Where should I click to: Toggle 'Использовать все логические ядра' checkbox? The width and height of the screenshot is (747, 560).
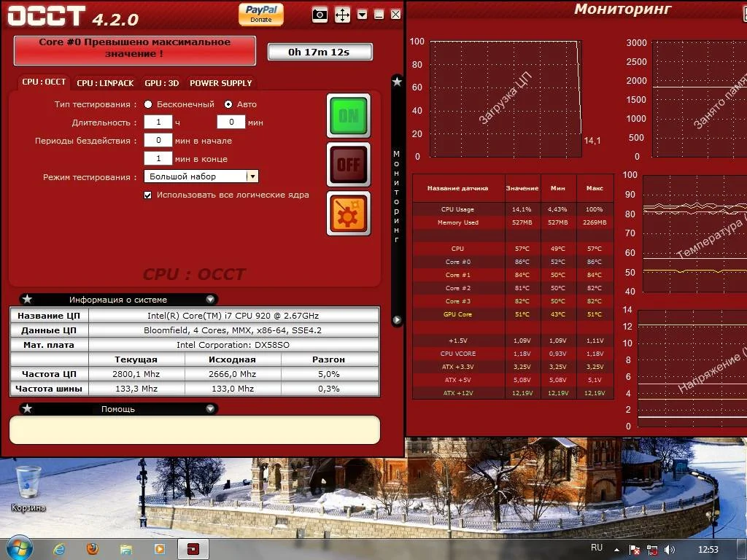point(147,195)
